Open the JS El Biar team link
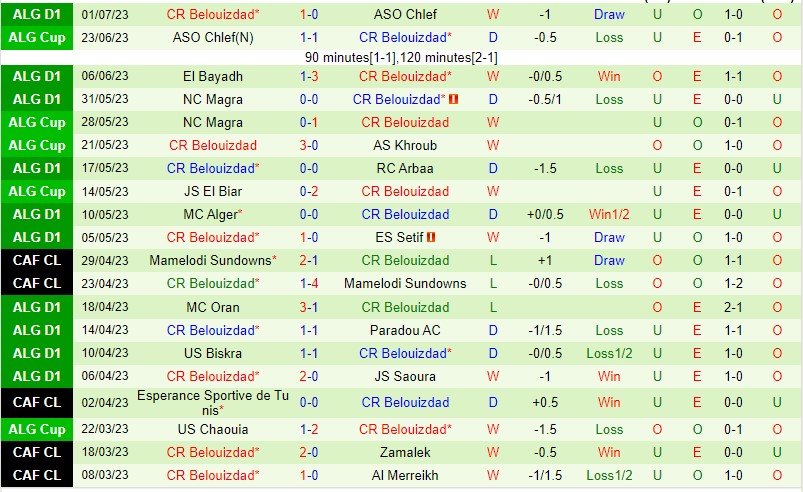The height and width of the screenshot is (492, 803). coord(212,191)
